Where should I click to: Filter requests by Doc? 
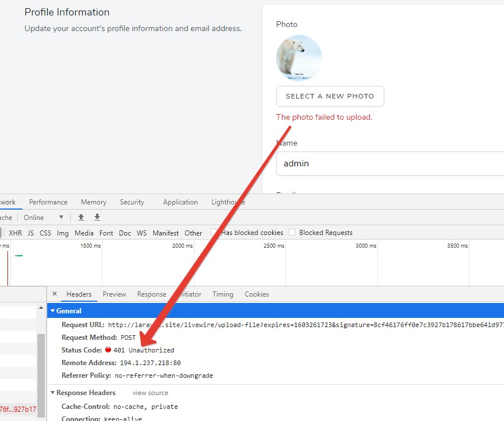tap(125, 233)
